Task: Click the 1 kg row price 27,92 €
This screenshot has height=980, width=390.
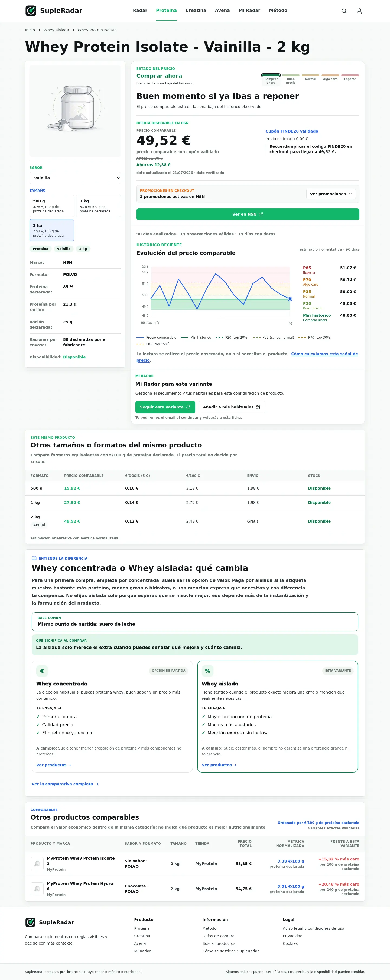Action: pos(72,503)
